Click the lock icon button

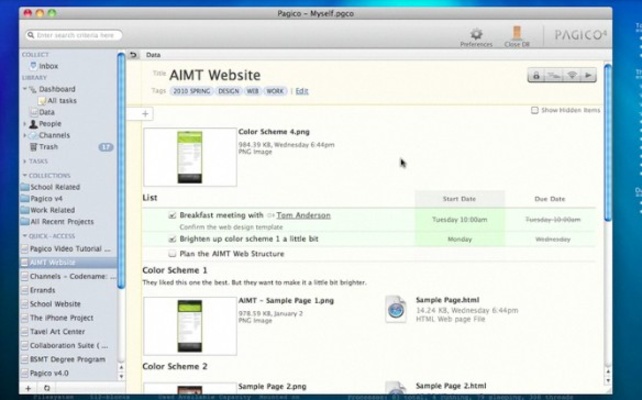click(x=536, y=75)
